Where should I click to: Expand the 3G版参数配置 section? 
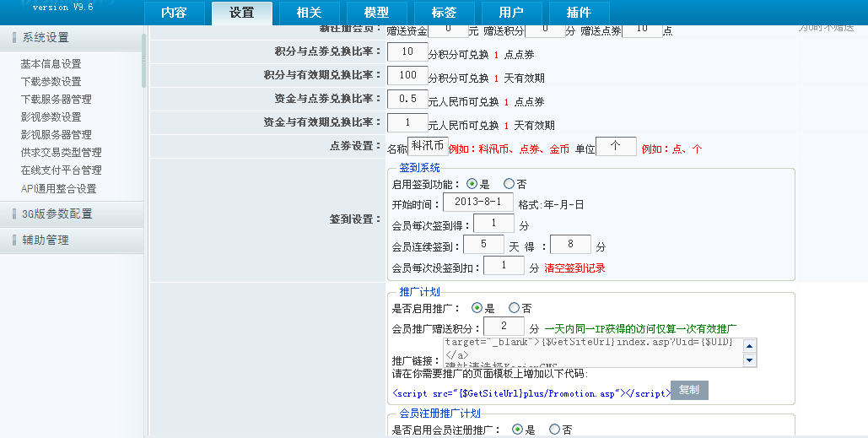click(x=57, y=214)
